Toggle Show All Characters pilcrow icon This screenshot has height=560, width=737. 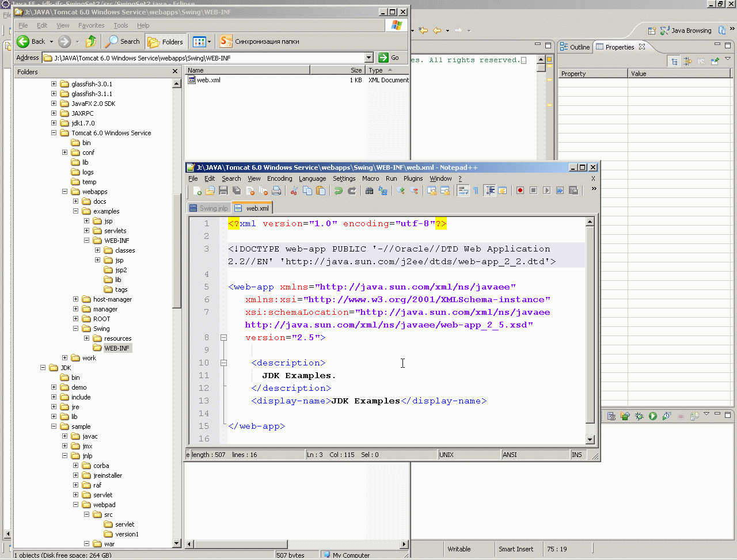476,191
